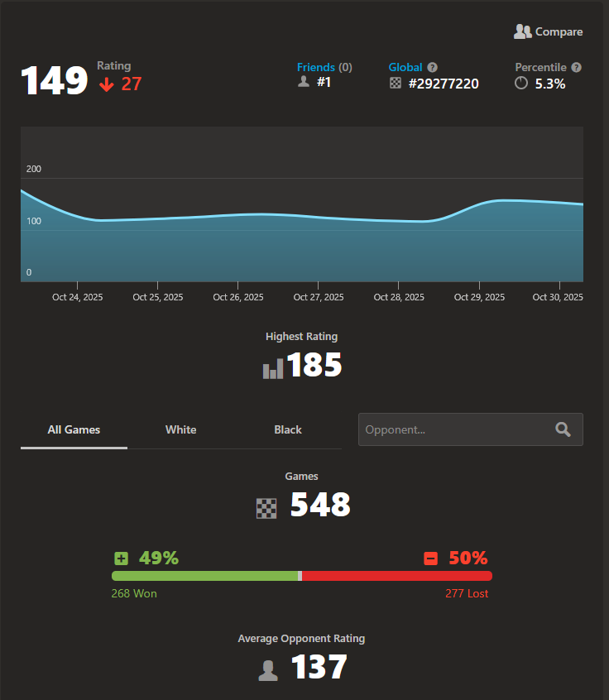Viewport: 609px width, 700px height.
Task: Click the 277 Lost label
Action: click(467, 594)
